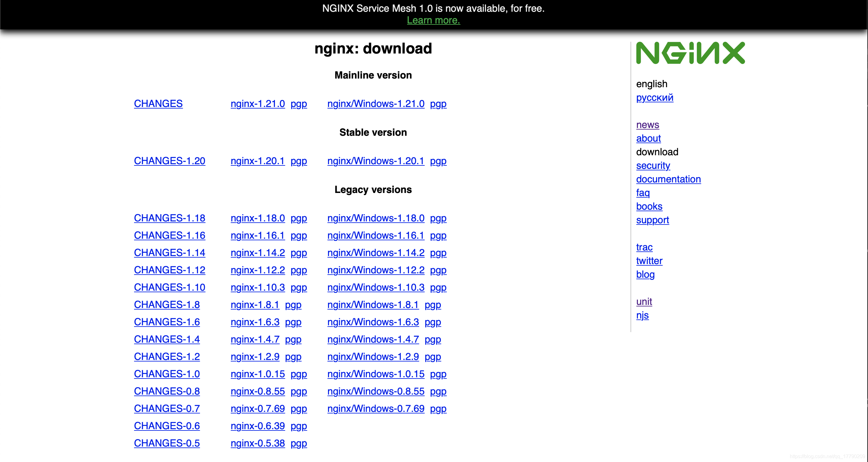Go to the security page
Viewport: 868px width, 462px height.
tap(653, 165)
